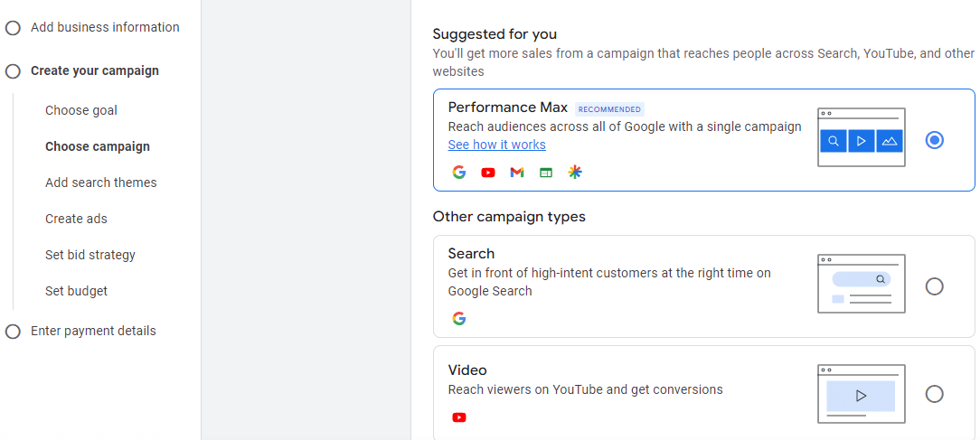
Task: Go to the Set budget step
Action: (76, 291)
